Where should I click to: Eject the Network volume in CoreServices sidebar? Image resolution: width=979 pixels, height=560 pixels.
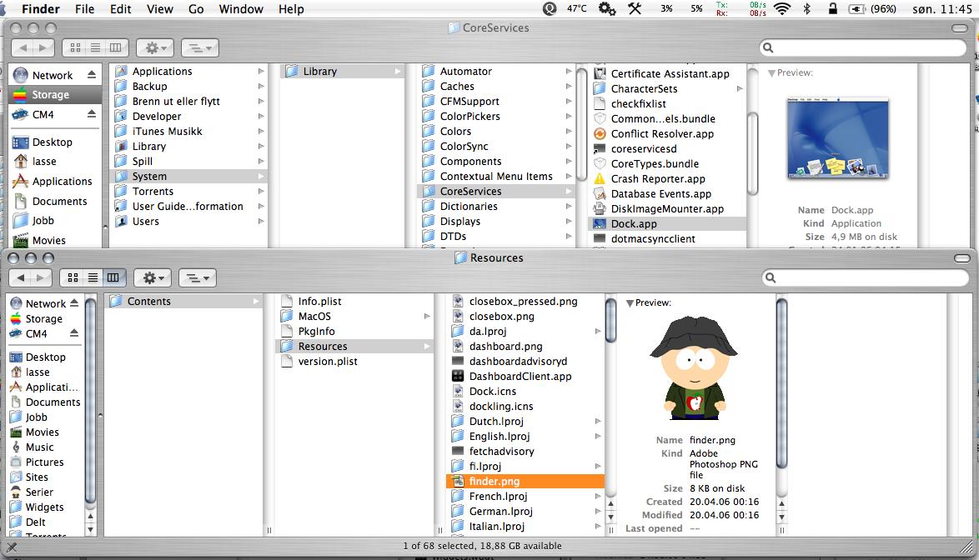click(92, 75)
